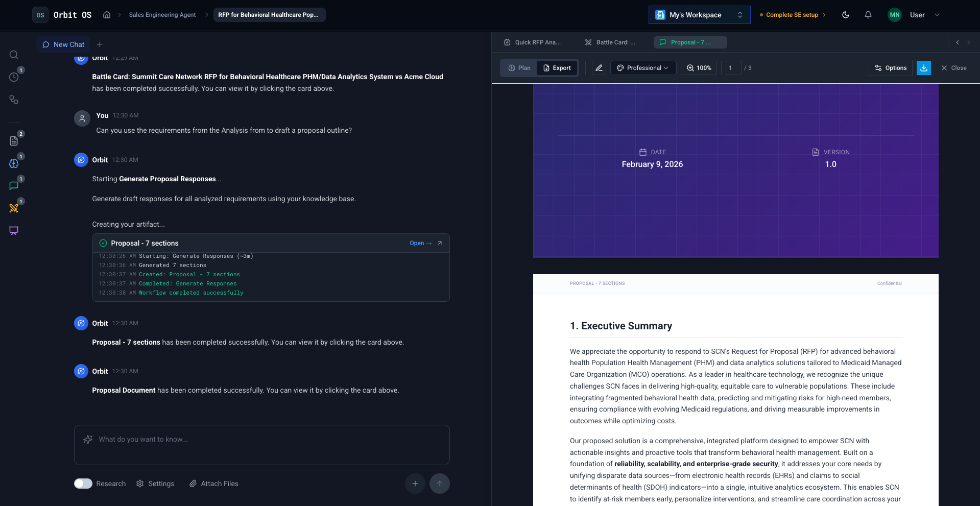Open the knowledge base brain icon
The width and height of the screenshot is (980, 506).
click(x=14, y=163)
